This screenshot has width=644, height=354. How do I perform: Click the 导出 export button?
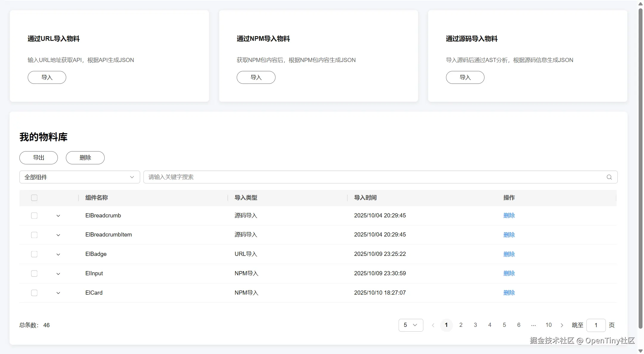click(x=38, y=158)
